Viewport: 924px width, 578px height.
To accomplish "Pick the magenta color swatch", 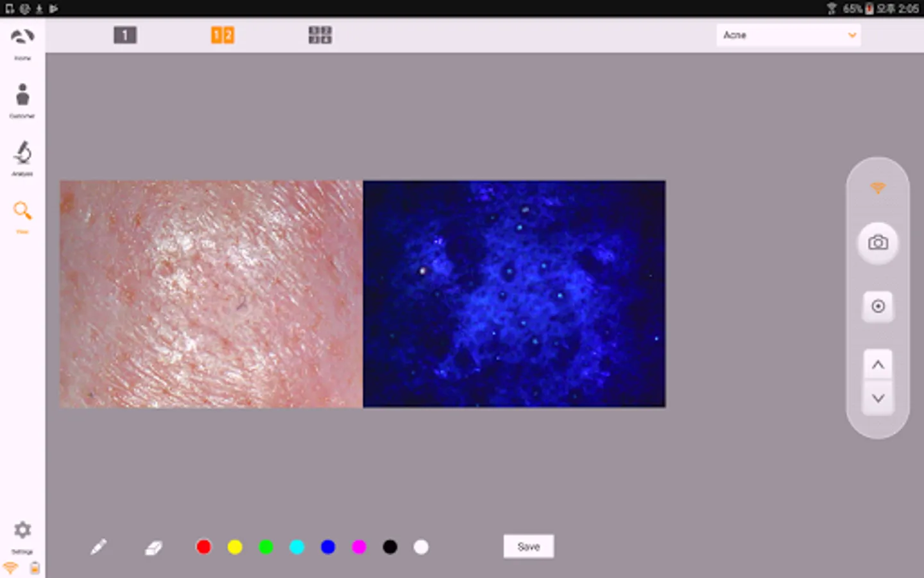I will (359, 547).
